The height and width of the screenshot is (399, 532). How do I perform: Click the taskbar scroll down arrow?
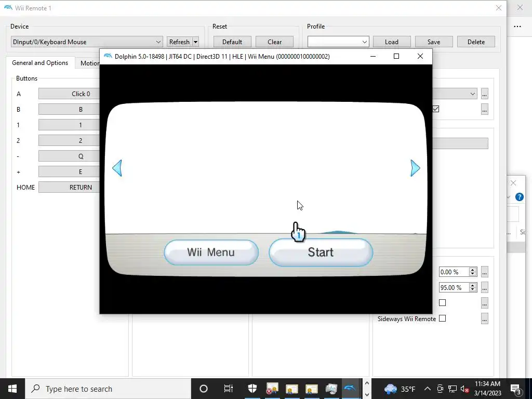[367, 394]
